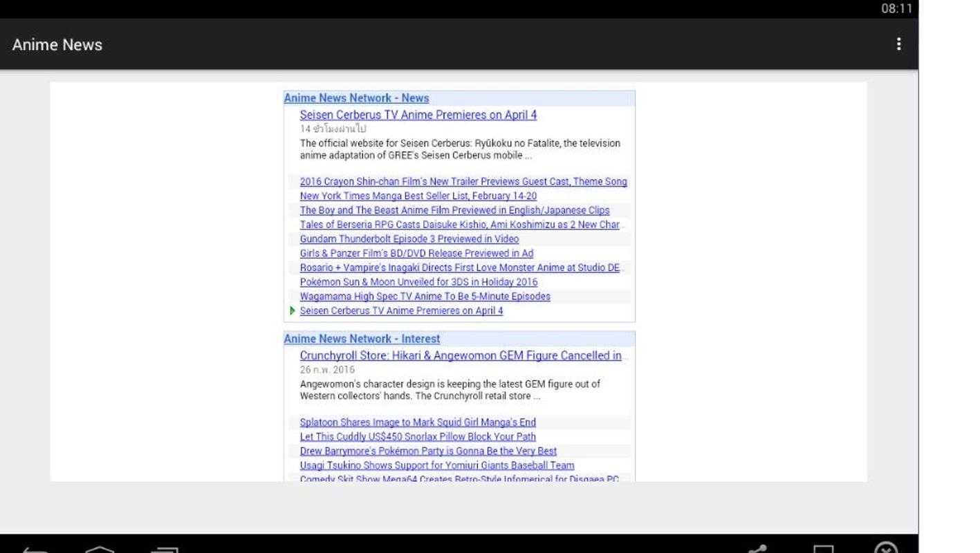Open 'Girls & Panzer Film's BD/DVD Release' link
The height and width of the screenshot is (553, 980).
click(x=416, y=254)
